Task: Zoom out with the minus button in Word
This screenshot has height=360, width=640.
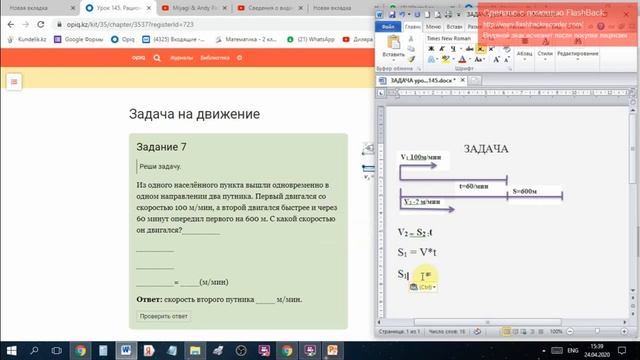Action: coord(570,331)
